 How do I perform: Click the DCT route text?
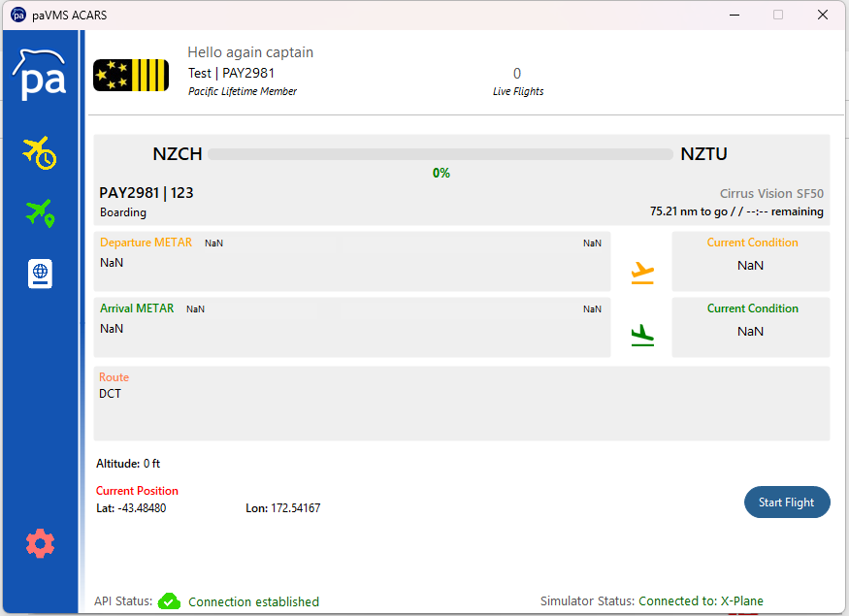(110, 394)
